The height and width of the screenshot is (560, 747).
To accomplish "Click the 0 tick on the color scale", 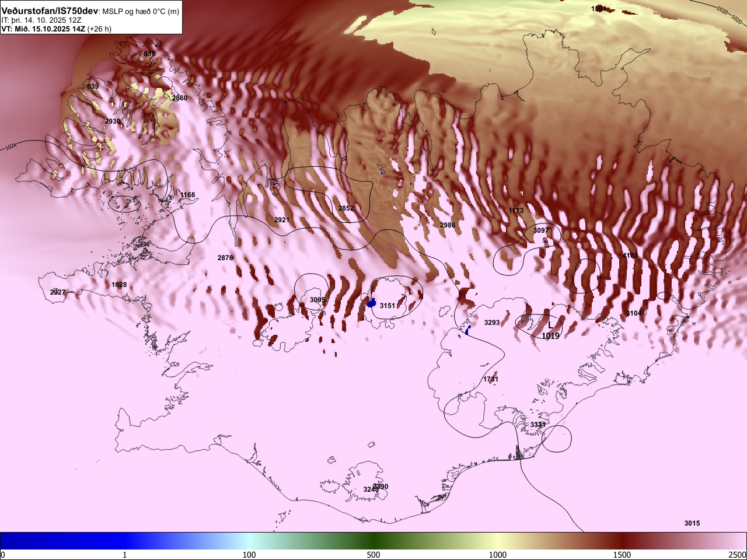I will point(3,555).
